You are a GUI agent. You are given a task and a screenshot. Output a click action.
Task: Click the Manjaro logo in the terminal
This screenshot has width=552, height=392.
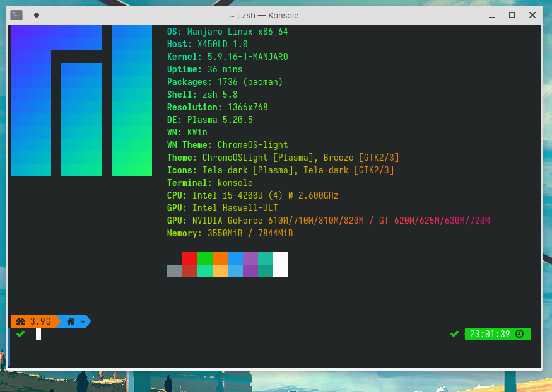click(x=81, y=101)
